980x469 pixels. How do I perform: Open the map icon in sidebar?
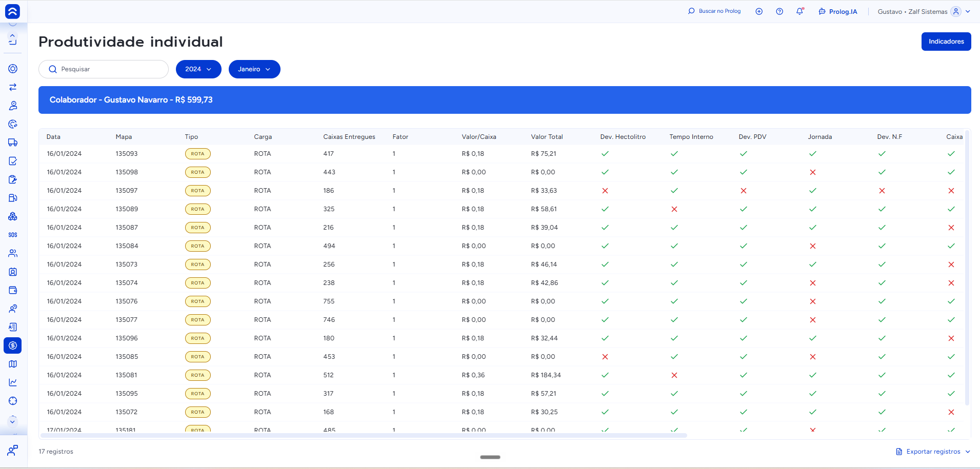[x=13, y=364]
